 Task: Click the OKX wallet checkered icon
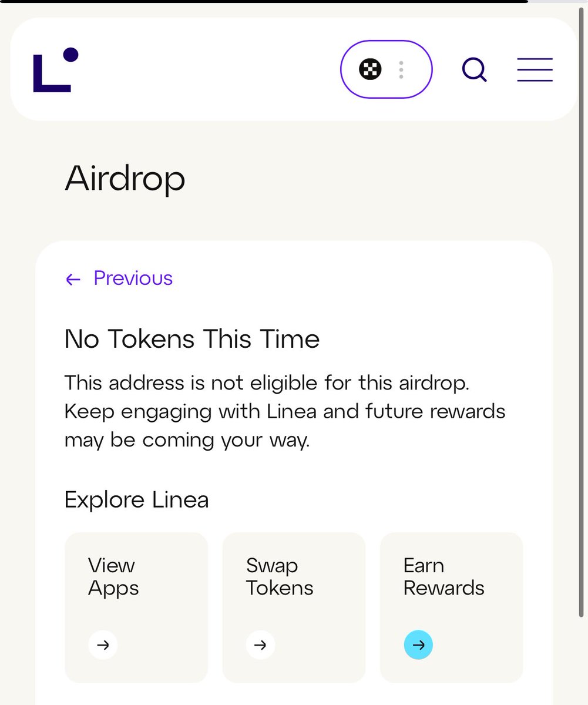[370, 69]
